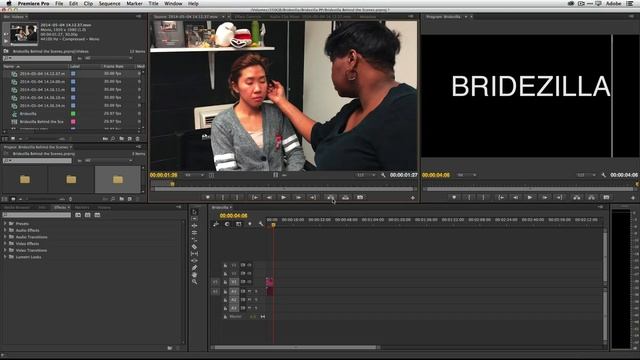Open the Marker menu

134,3
